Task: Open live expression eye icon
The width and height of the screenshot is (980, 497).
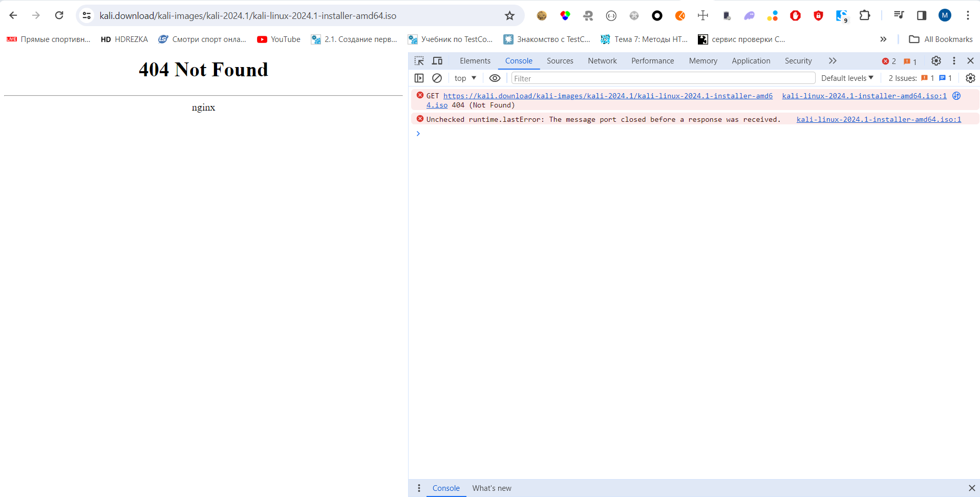Action: pyautogui.click(x=495, y=78)
